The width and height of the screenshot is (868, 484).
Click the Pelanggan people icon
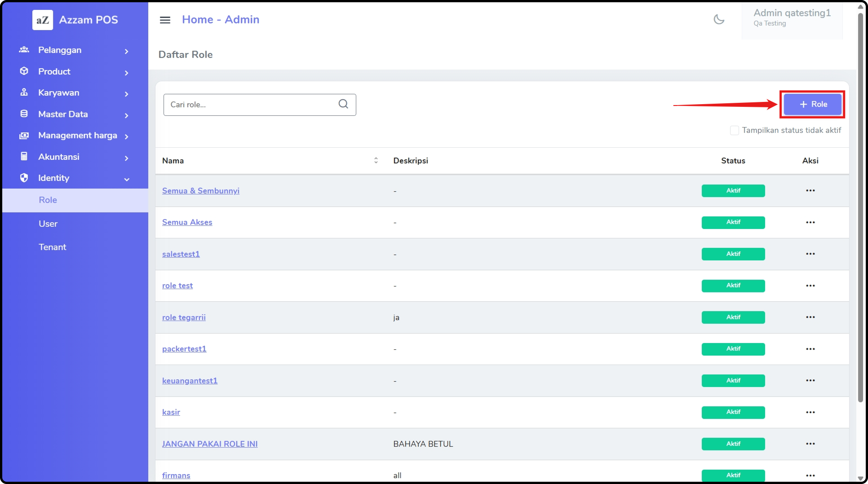(24, 50)
